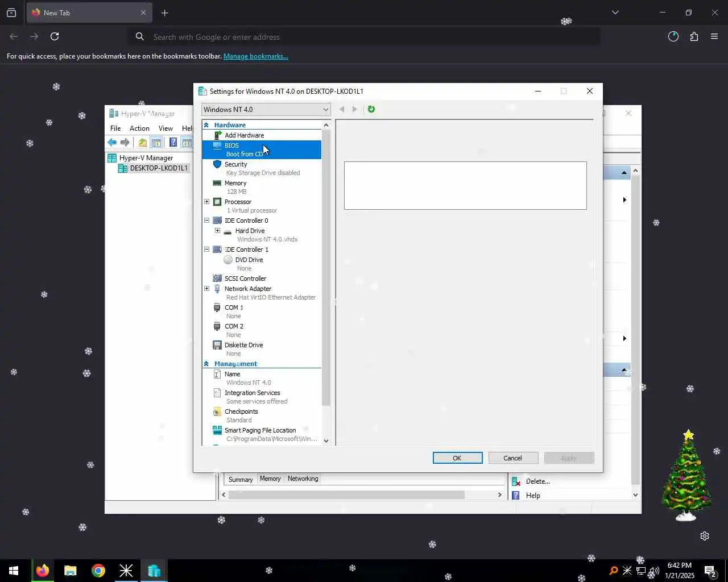Select the BIOS entry icon

pos(217,145)
